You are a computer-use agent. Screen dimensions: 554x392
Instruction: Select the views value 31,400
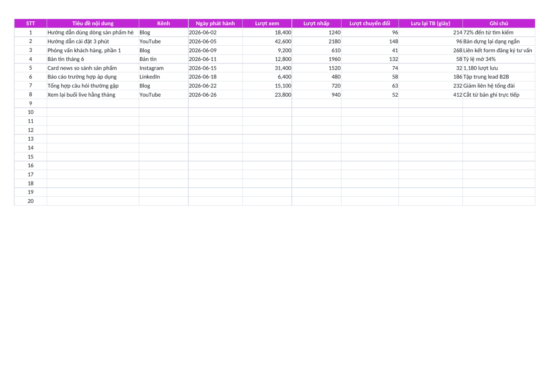[267, 68]
